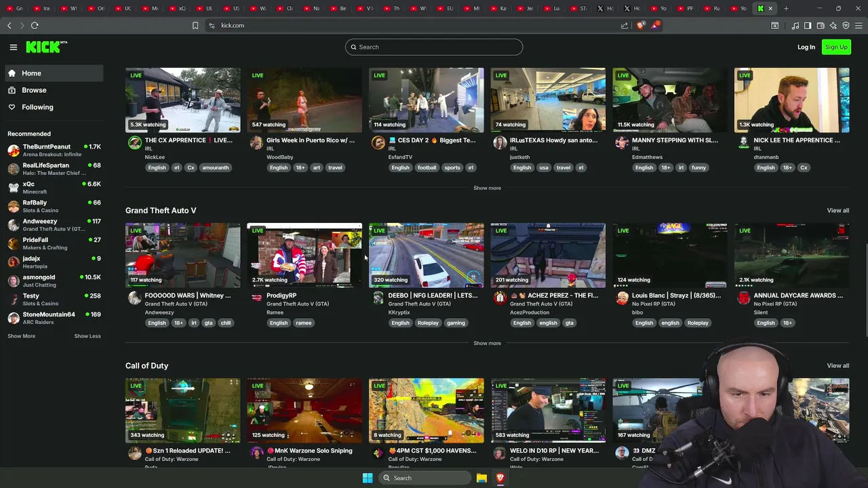
Task: Toggle the browser sidebar panel icon
Action: pyautogui.click(x=808, y=25)
